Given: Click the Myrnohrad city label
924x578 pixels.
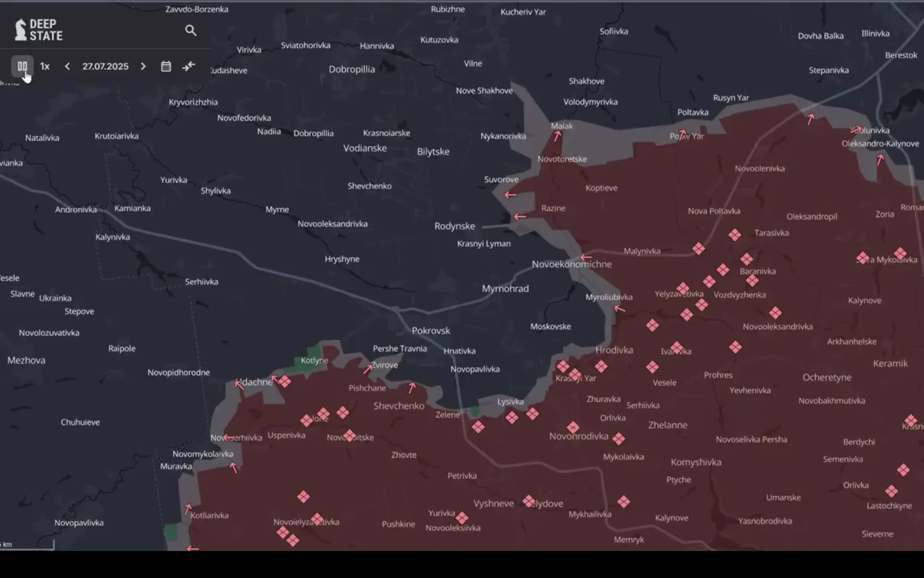Looking at the screenshot, I should pyautogui.click(x=505, y=289).
